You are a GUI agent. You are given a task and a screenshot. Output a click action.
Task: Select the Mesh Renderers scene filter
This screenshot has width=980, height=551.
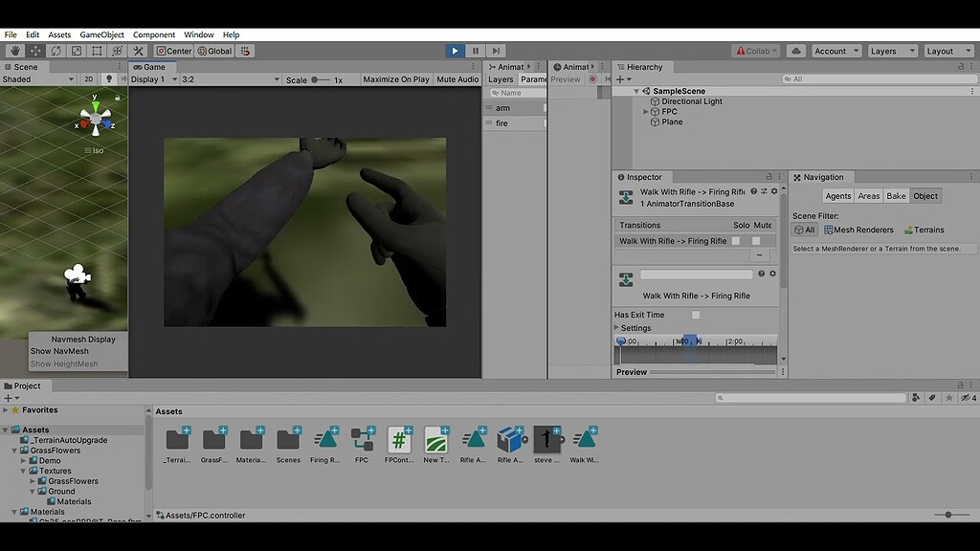pos(857,230)
